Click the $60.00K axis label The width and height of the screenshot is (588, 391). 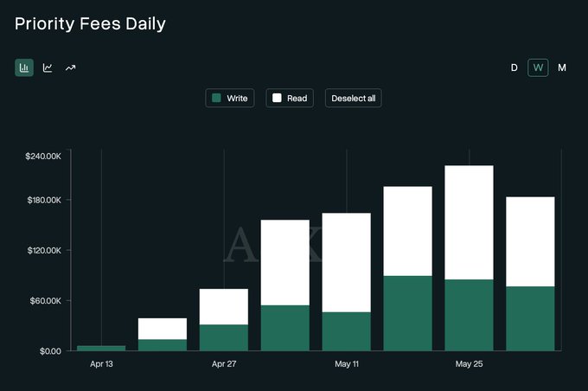pyautogui.click(x=45, y=301)
